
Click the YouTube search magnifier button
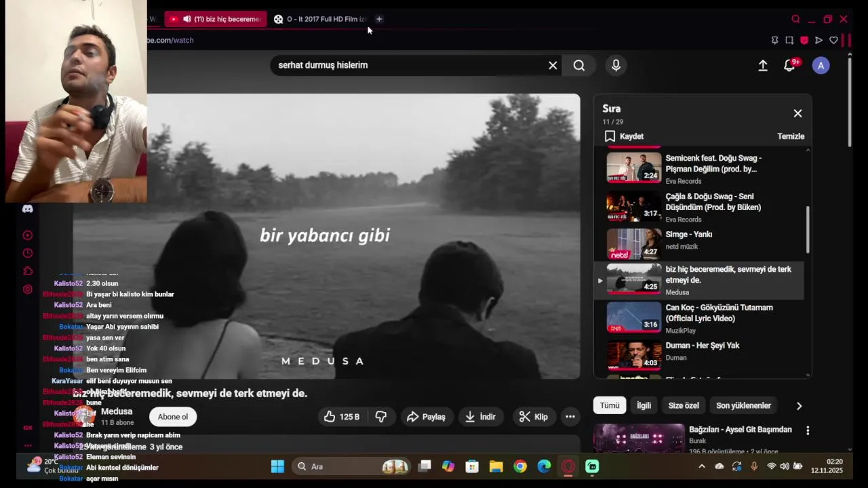[x=579, y=65]
